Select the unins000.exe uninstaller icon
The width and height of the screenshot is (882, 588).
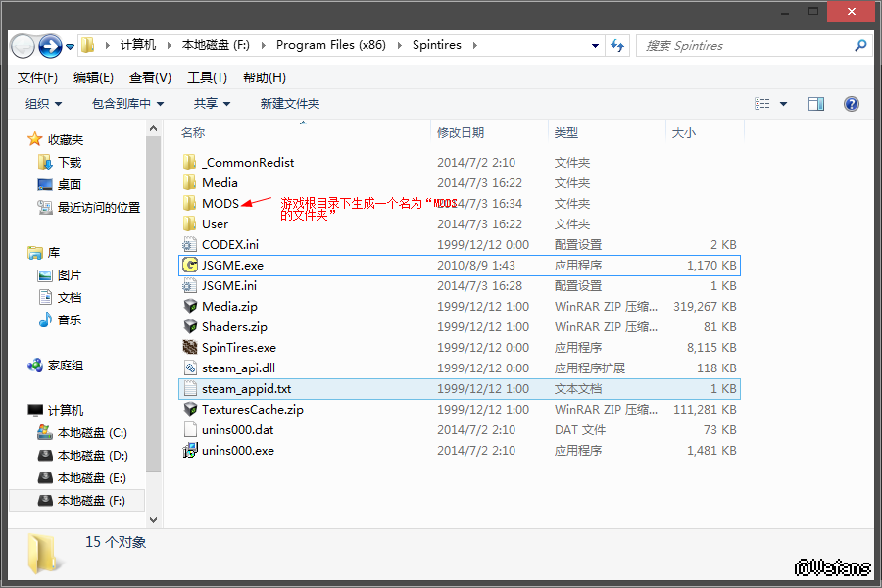190,450
